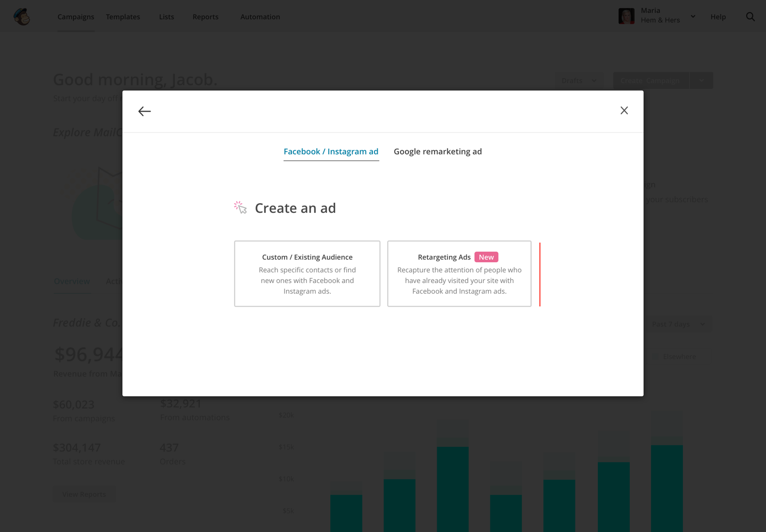Viewport: 766px width, 532px height.
Task: Expand the Create Campaign arrow dropdown
Action: point(702,81)
